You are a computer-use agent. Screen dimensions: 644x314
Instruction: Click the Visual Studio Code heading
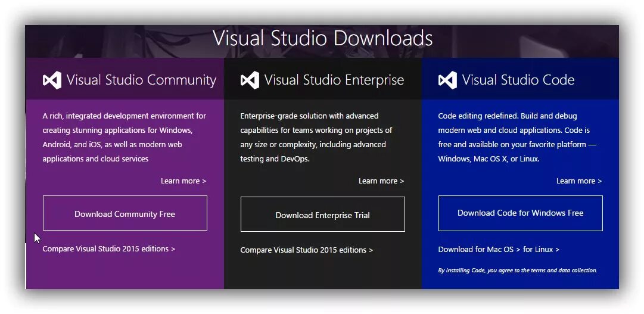[518, 80]
